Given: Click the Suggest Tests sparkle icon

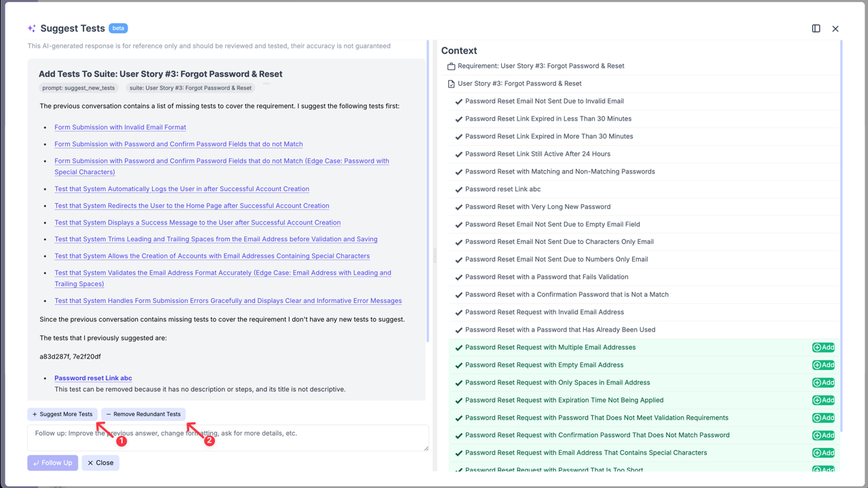Looking at the screenshot, I should tap(32, 28).
